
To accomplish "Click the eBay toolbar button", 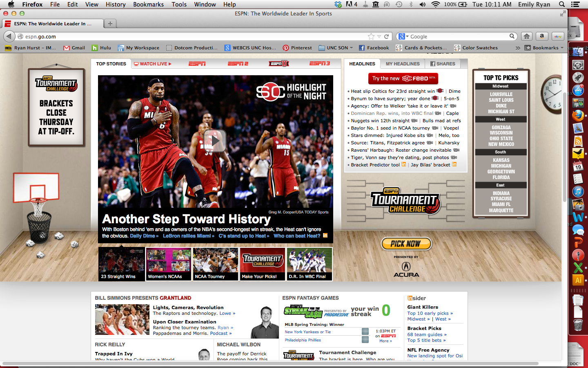I will [558, 36].
